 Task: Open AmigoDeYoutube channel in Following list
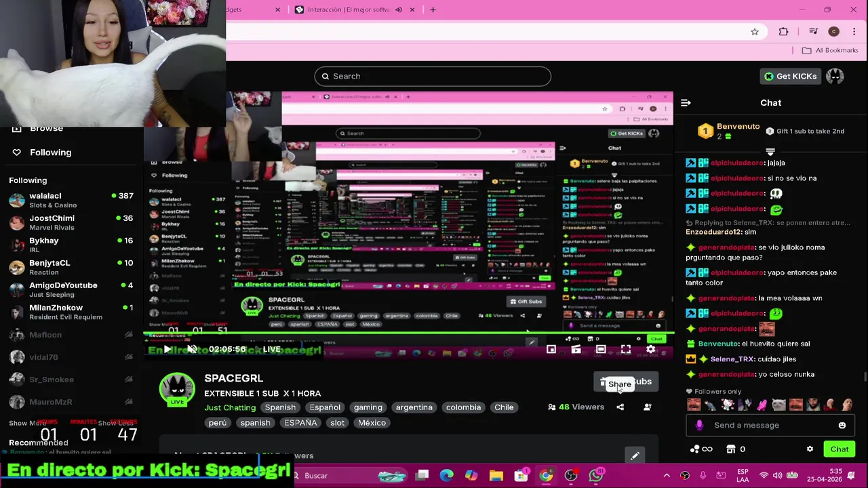71,289
